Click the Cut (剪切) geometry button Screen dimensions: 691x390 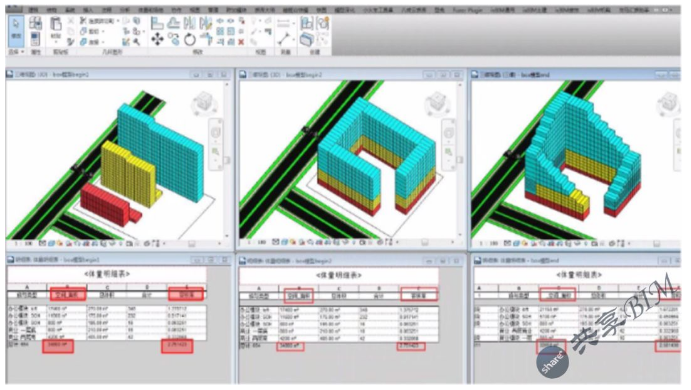pyautogui.click(x=90, y=31)
